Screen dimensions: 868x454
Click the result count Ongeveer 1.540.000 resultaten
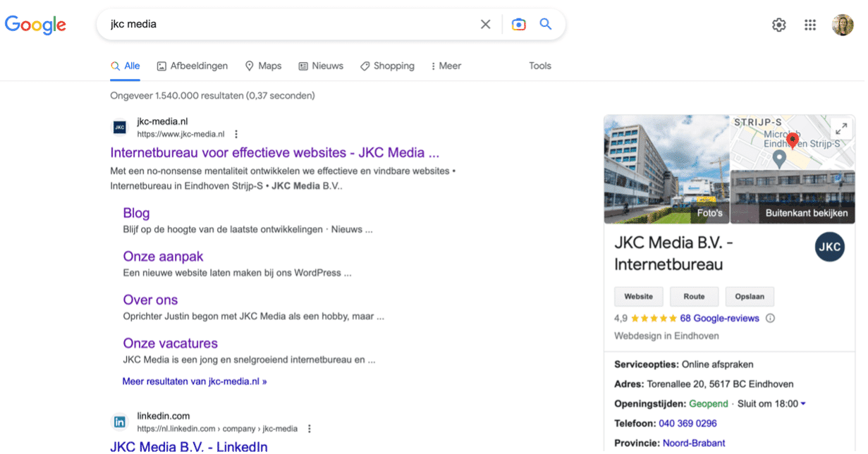point(212,95)
